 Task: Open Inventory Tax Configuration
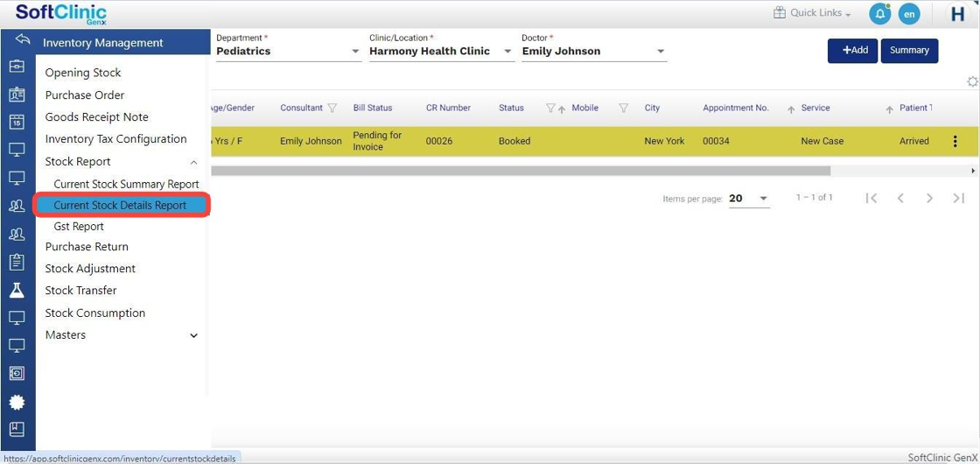click(115, 139)
